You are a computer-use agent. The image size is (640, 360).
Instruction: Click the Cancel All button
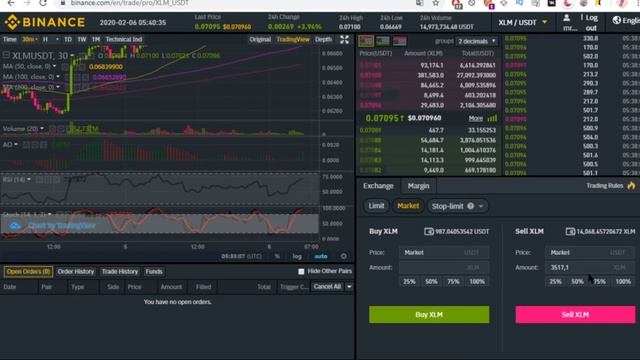(x=327, y=287)
